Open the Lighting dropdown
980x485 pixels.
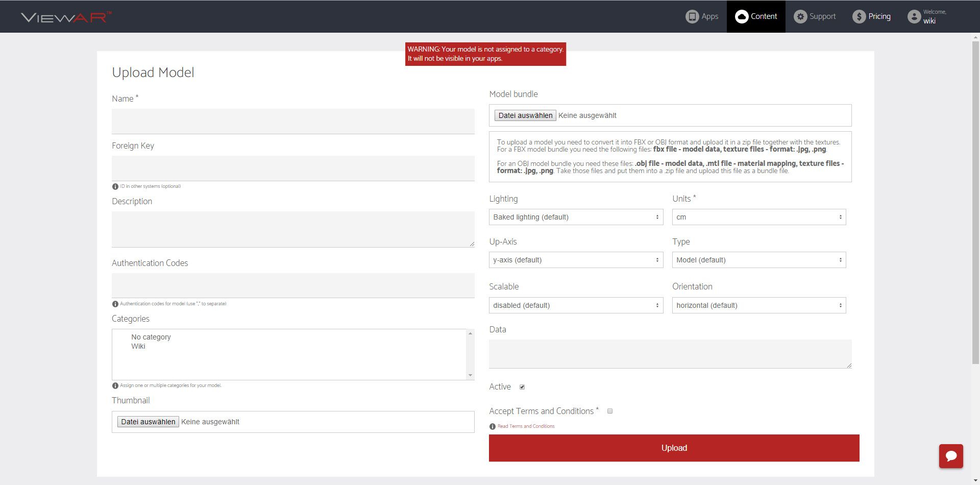click(576, 217)
